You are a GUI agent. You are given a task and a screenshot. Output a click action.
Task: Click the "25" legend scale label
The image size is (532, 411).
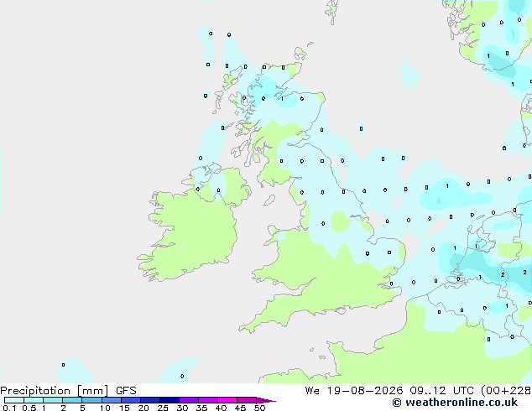(x=163, y=408)
